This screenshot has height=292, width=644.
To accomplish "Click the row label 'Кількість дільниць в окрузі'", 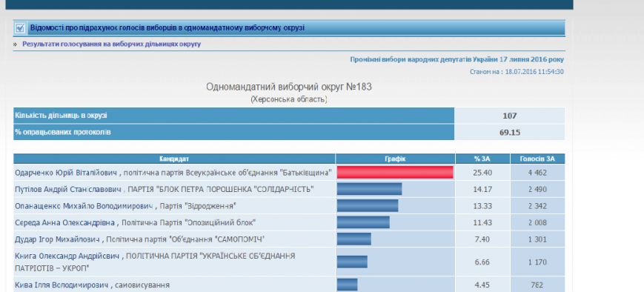I will pos(62,116).
